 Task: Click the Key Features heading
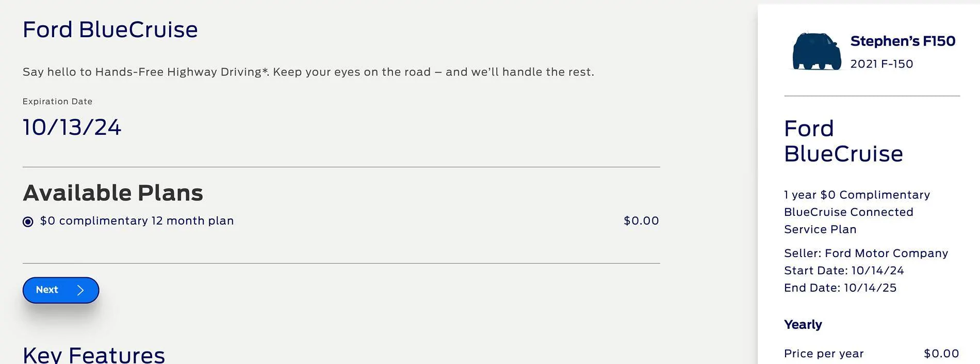(94, 355)
